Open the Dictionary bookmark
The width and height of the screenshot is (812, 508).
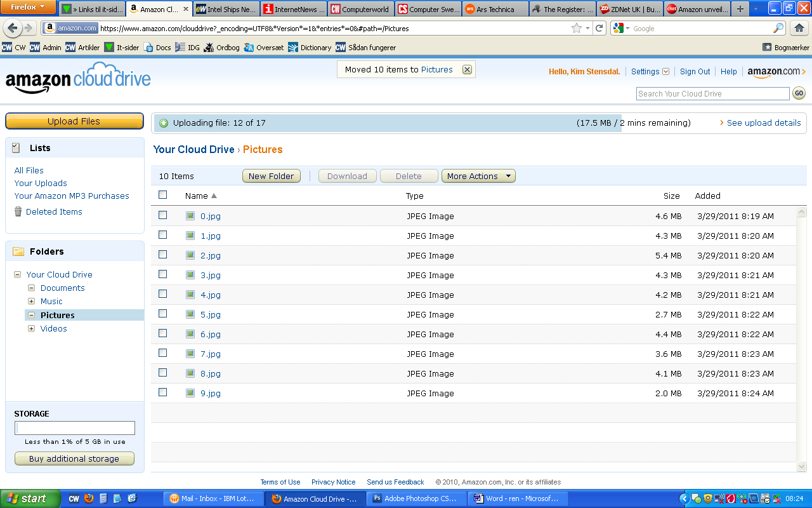click(x=310, y=48)
